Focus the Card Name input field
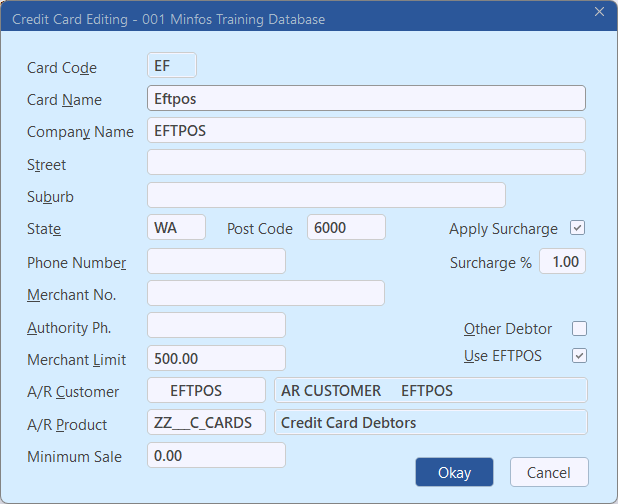The height and width of the screenshot is (504, 618). 365,98
